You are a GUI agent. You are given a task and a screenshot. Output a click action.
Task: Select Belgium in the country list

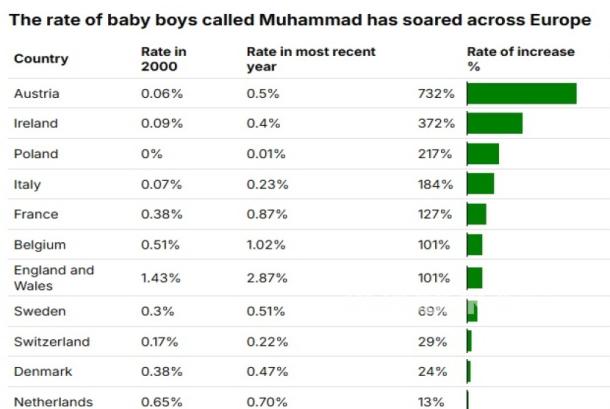pyautogui.click(x=40, y=245)
